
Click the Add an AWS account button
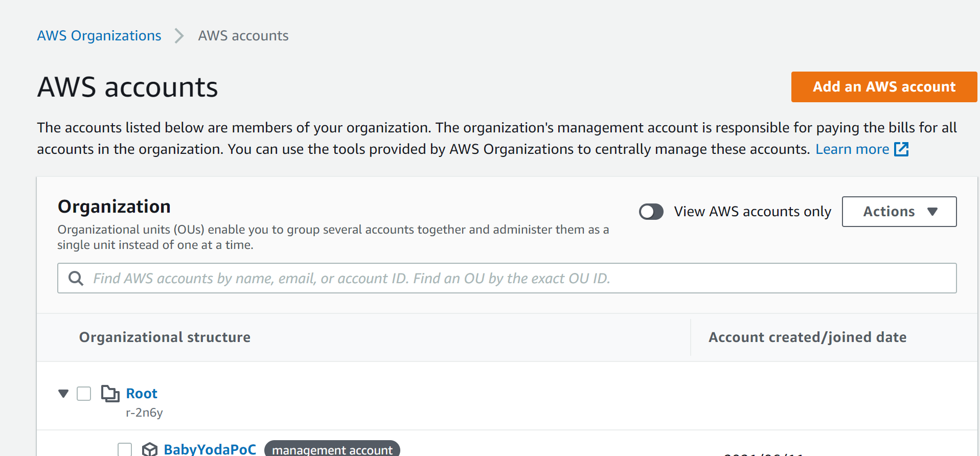click(884, 87)
